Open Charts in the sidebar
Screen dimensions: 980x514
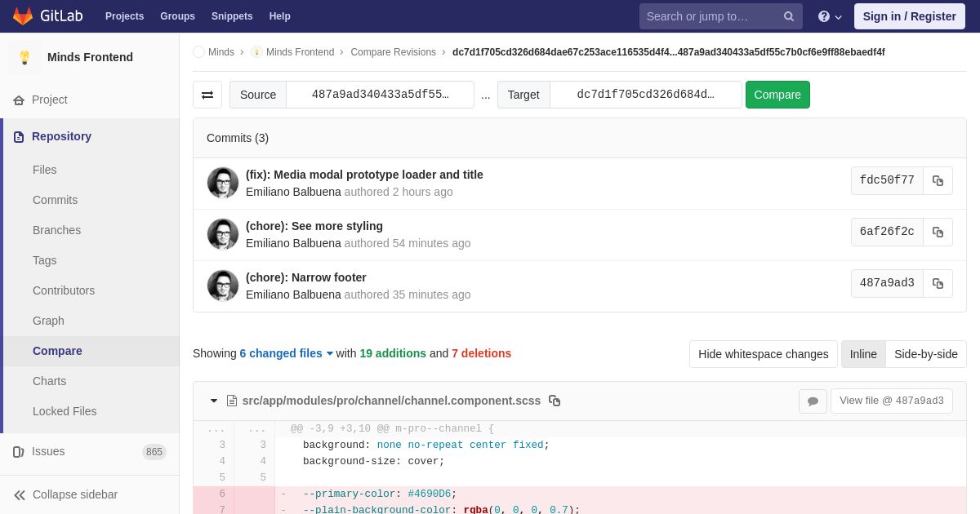click(49, 381)
